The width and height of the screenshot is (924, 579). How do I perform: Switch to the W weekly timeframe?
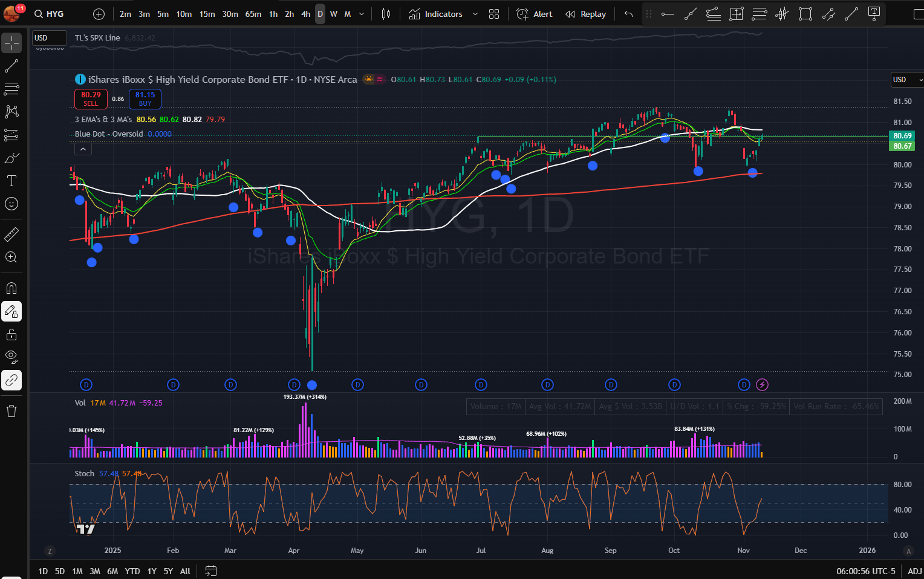[x=333, y=14]
